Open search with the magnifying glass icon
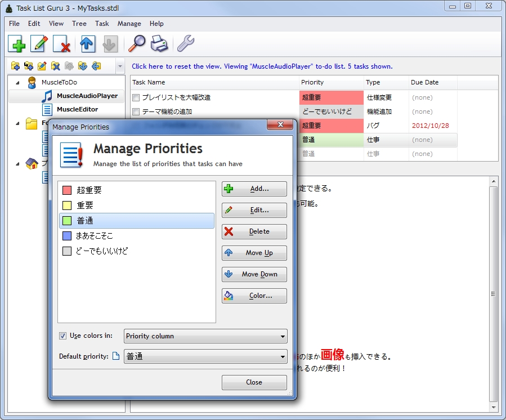 pos(137,43)
